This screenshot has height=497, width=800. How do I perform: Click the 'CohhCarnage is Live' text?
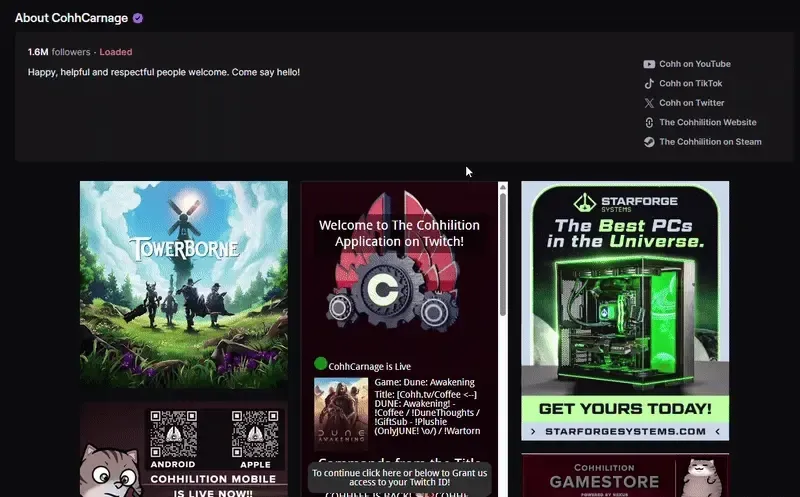coord(369,366)
